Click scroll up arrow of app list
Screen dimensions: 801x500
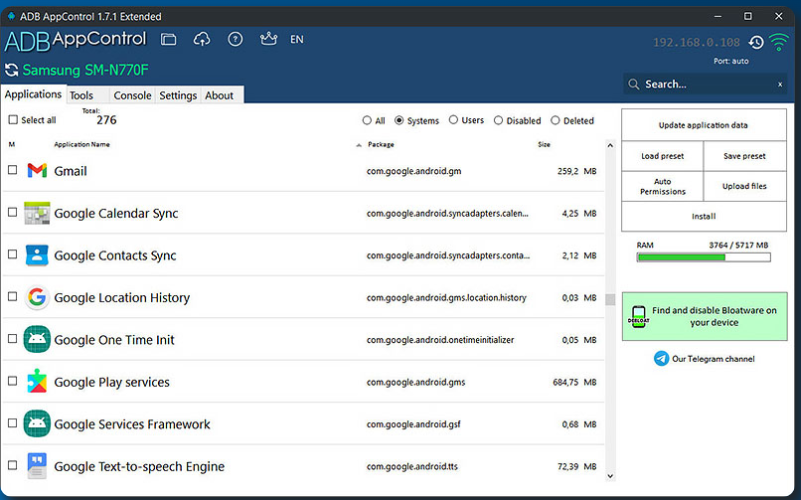610,146
